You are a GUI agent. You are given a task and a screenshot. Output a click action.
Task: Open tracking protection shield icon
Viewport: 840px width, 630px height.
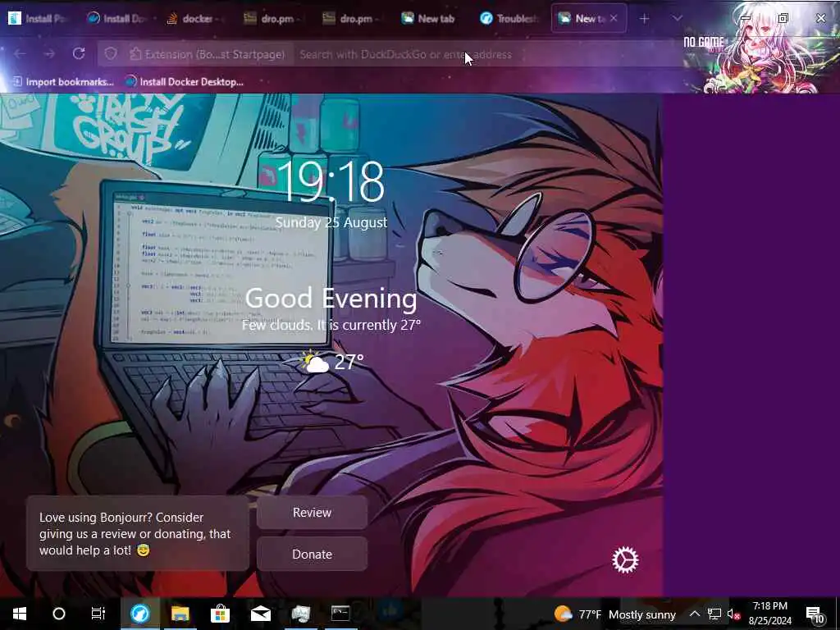pyautogui.click(x=111, y=54)
